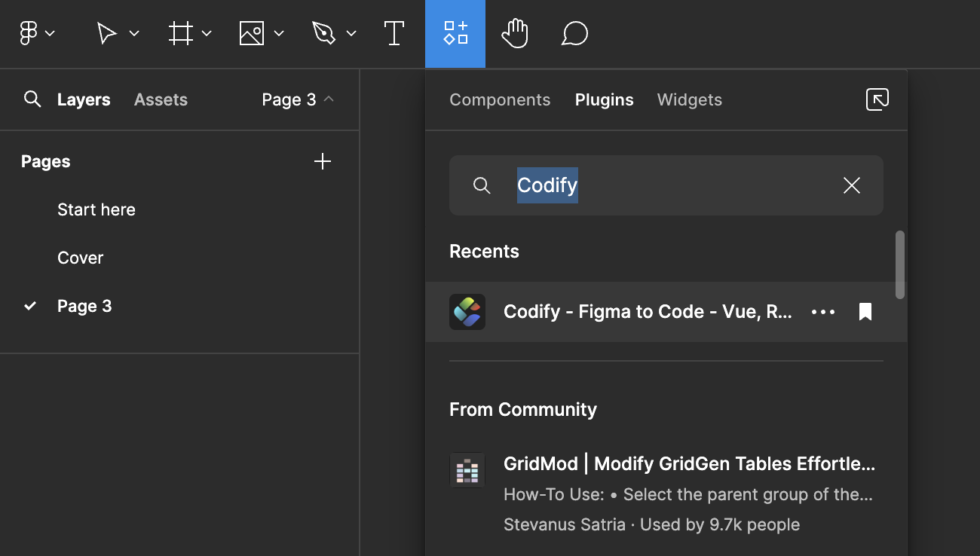Click the magnifier icon in plugin search
Viewport: 980px width, 556px height.
pyautogui.click(x=482, y=185)
